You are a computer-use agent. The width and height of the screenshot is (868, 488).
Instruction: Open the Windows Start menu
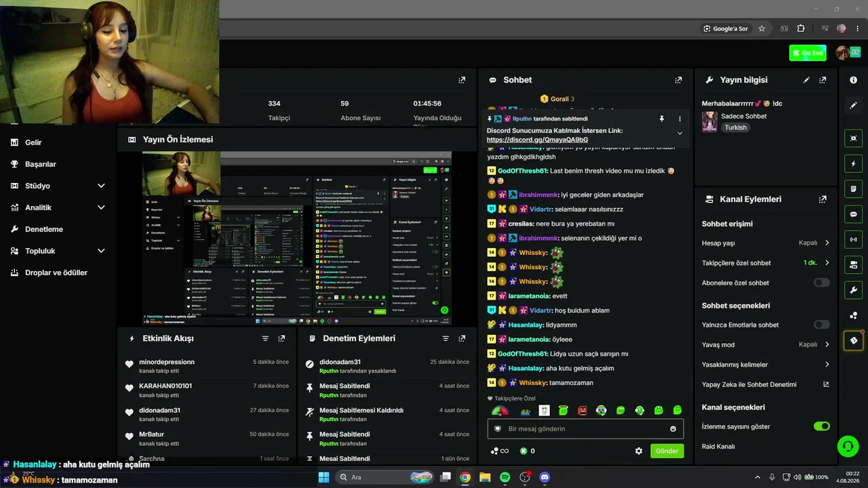[323, 477]
